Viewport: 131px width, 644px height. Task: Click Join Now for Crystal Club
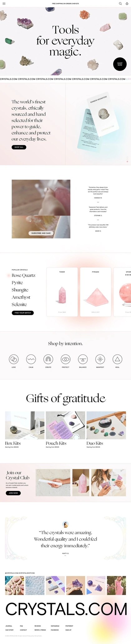(13, 493)
